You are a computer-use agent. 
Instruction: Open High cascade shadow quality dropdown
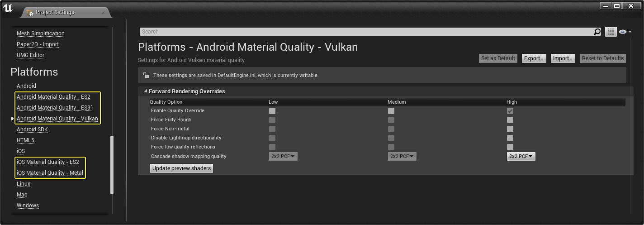(x=521, y=156)
